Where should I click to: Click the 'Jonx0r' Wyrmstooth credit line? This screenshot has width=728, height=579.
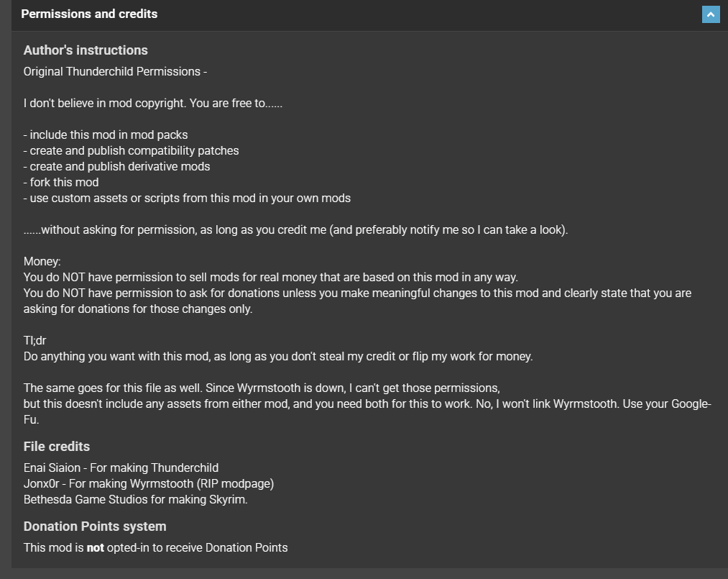click(149, 483)
